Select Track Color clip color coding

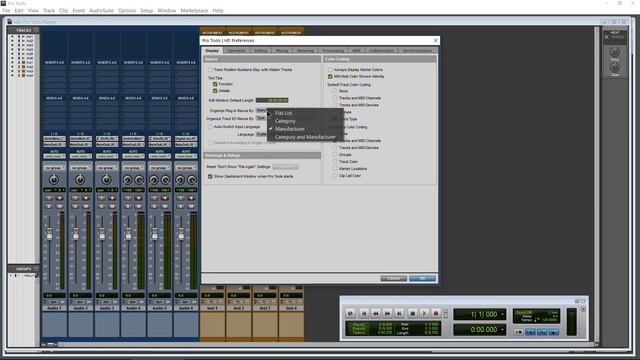335,162
